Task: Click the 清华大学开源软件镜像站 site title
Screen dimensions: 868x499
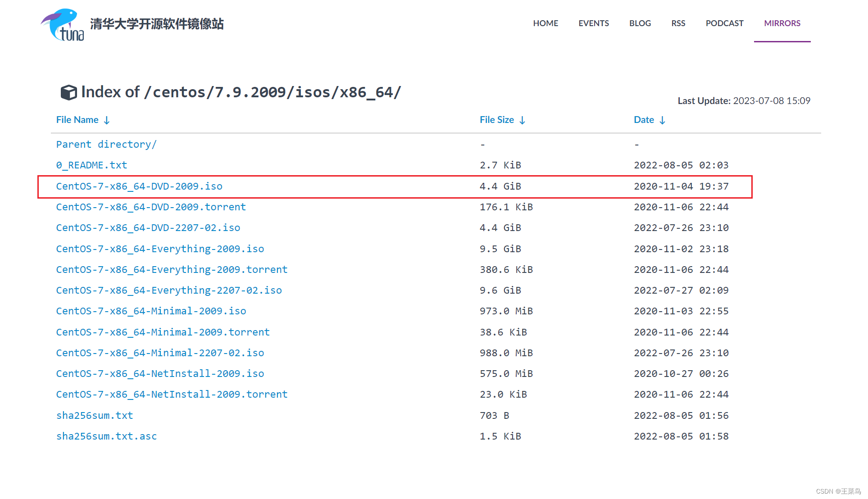Action: pos(157,24)
